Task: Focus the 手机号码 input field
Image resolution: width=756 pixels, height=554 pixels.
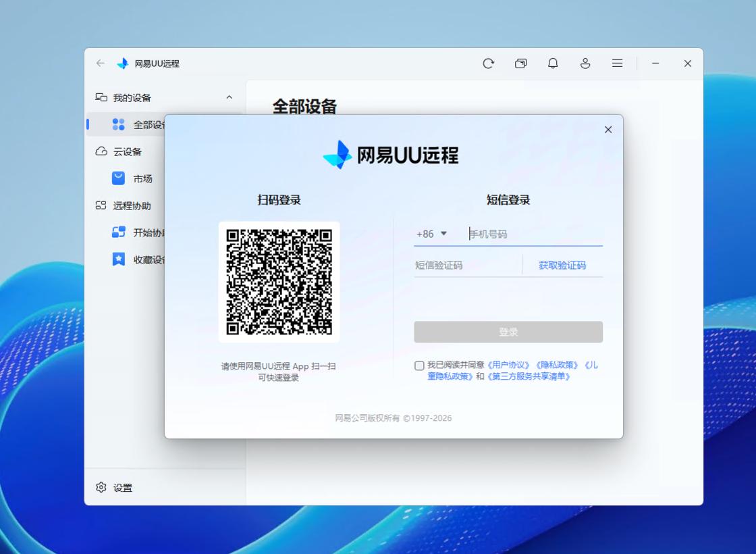Action: pos(535,234)
